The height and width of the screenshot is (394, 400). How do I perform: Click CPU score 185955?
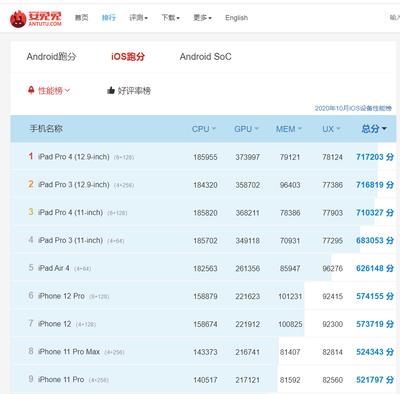point(205,157)
